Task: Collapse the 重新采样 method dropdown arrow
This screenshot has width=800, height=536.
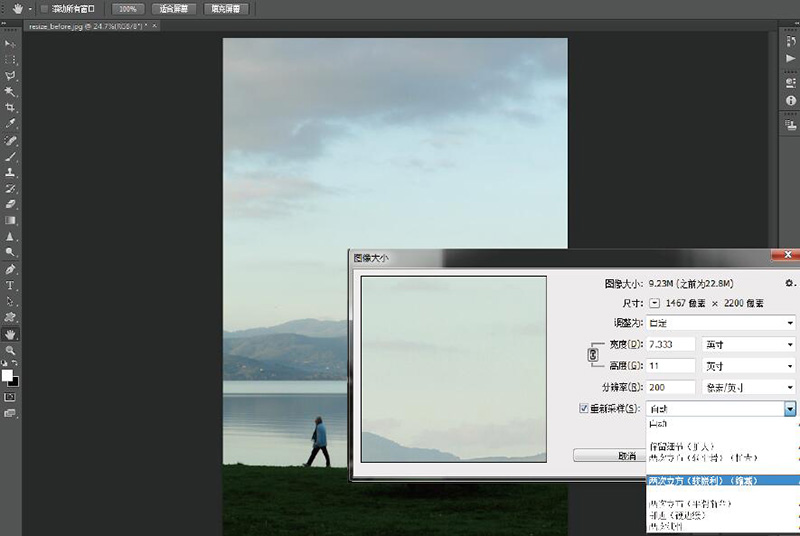Action: (790, 409)
